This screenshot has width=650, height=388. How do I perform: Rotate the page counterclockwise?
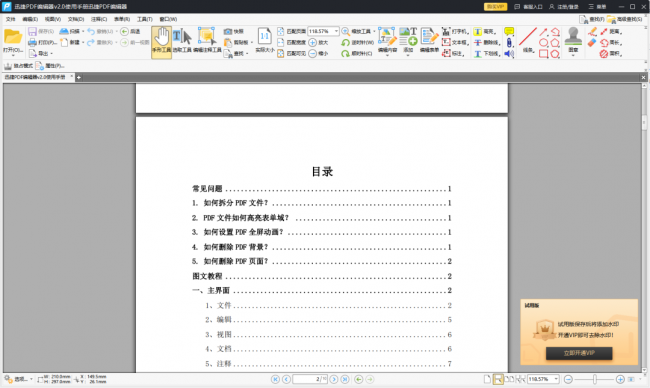[x=345, y=42]
